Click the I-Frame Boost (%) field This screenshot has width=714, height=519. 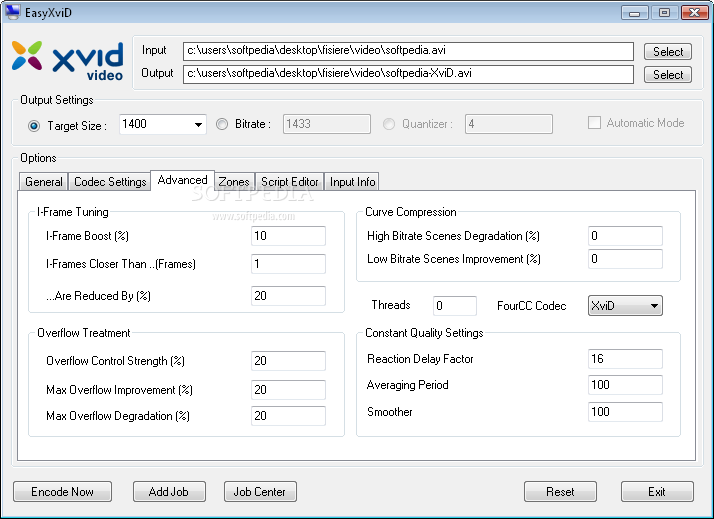[288, 236]
